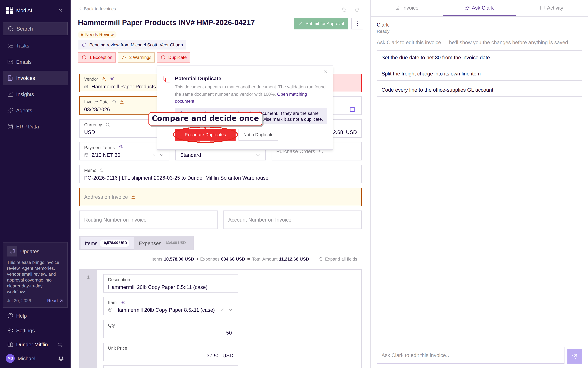This screenshot has width=588, height=368.
Task: Select the Expenses tab
Action: click(x=163, y=243)
